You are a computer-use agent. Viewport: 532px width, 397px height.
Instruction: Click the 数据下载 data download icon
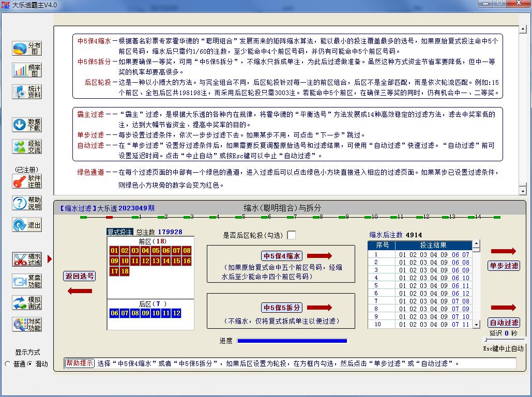click(27, 125)
